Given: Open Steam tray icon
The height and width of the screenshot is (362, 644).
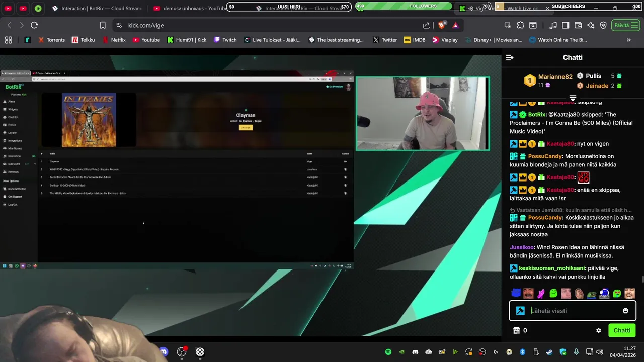Looking at the screenshot, I should pyautogui.click(x=549, y=352).
